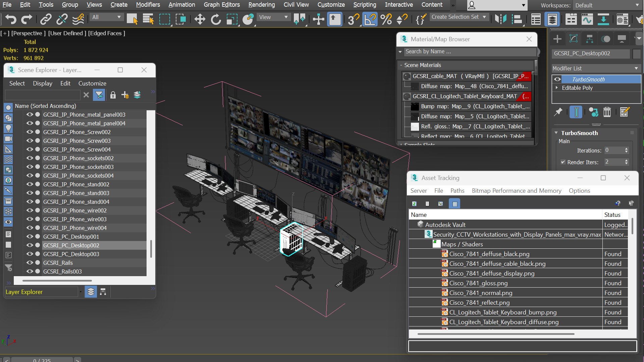
Task: Click the Edged Faces viewport label
Action: [107, 33]
